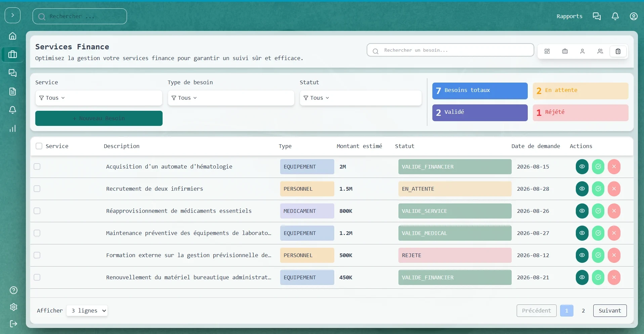Click the Nouveau Besoin button
The image size is (644, 334).
[99, 118]
